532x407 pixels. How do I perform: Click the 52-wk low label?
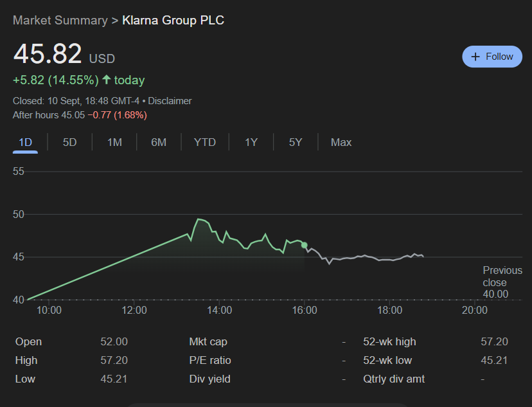click(x=387, y=360)
